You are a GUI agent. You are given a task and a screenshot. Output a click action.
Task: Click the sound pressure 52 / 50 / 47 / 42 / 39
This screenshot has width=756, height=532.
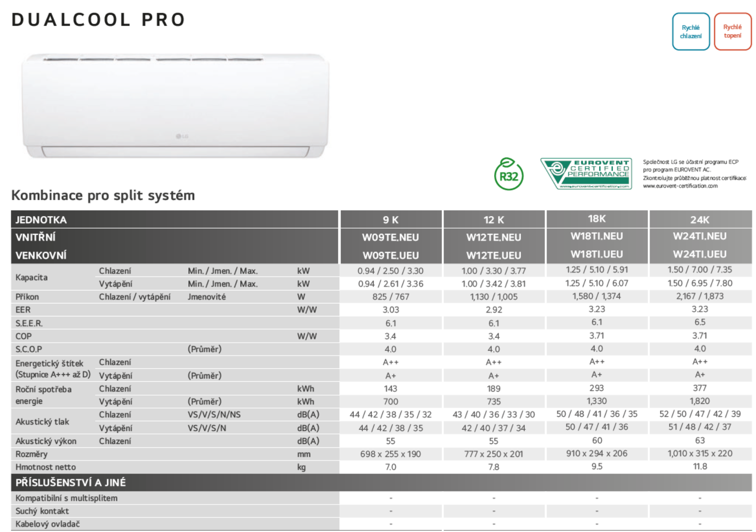(x=700, y=414)
